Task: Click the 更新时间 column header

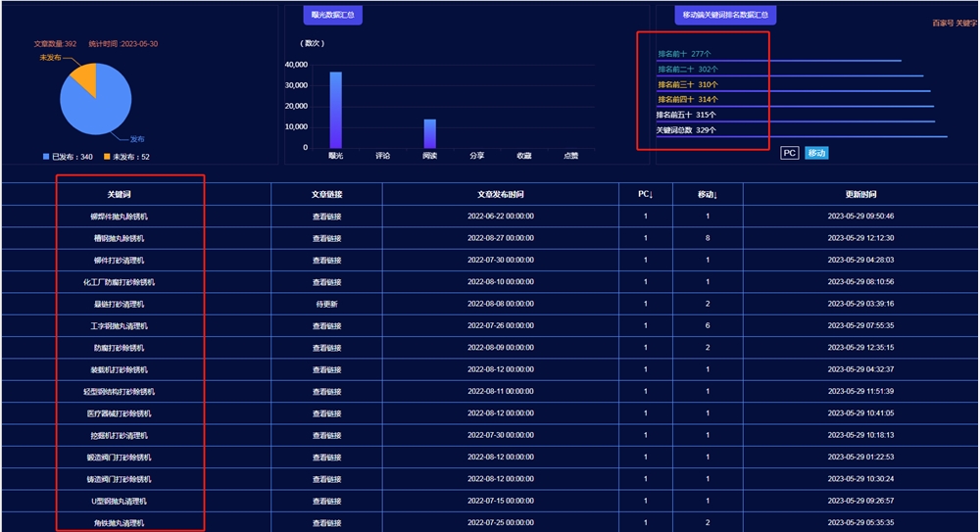Action: 860,194
